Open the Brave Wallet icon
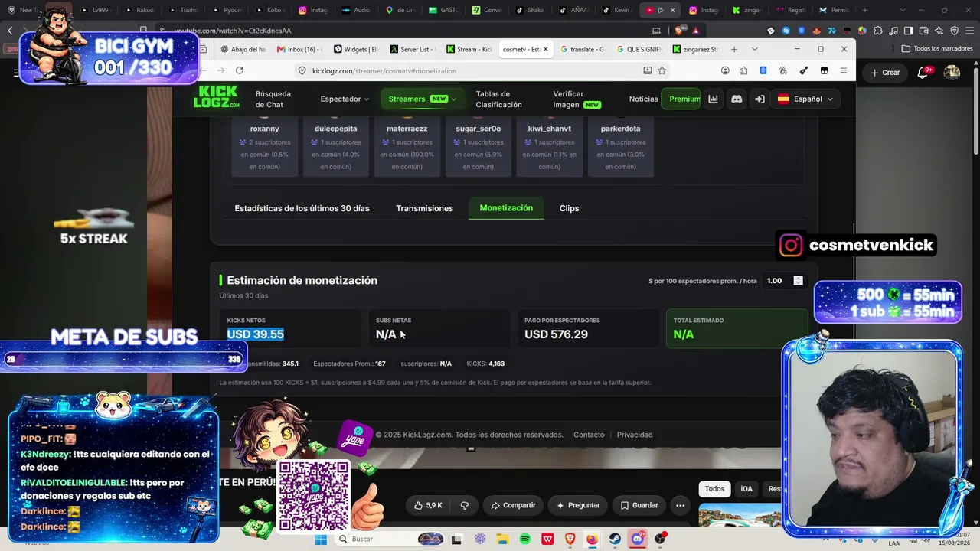This screenshot has height=551, width=980. tap(924, 31)
